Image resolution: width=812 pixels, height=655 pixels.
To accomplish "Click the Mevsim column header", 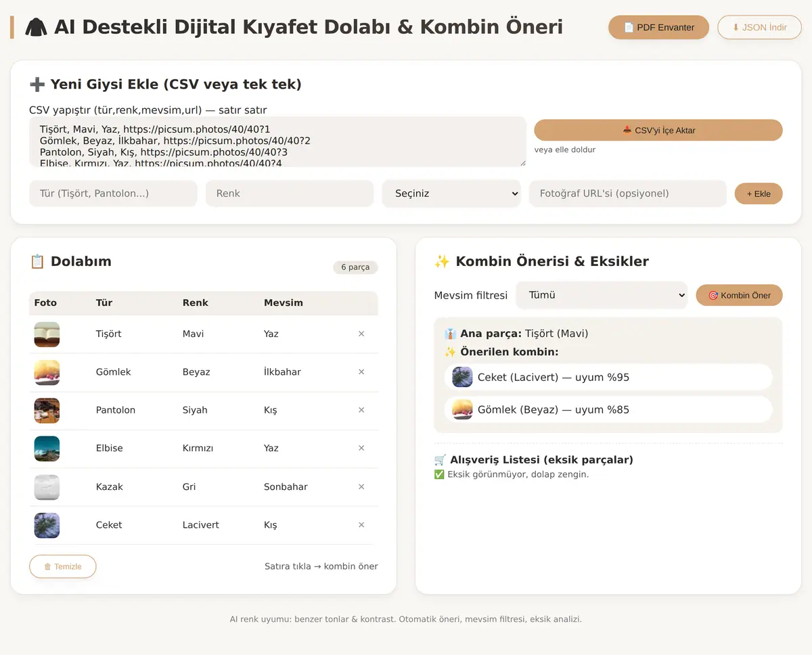I will [x=284, y=302].
